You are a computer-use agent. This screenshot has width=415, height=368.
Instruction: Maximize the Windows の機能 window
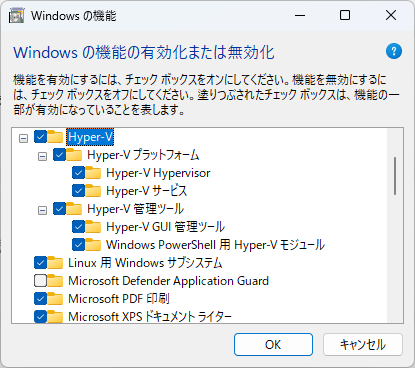coord(345,15)
